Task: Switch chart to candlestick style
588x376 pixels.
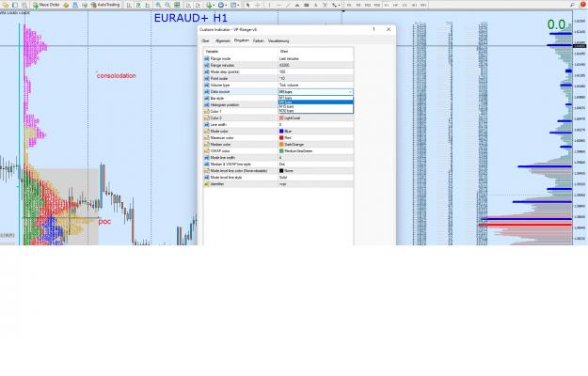Action: pyautogui.click(x=138, y=5)
